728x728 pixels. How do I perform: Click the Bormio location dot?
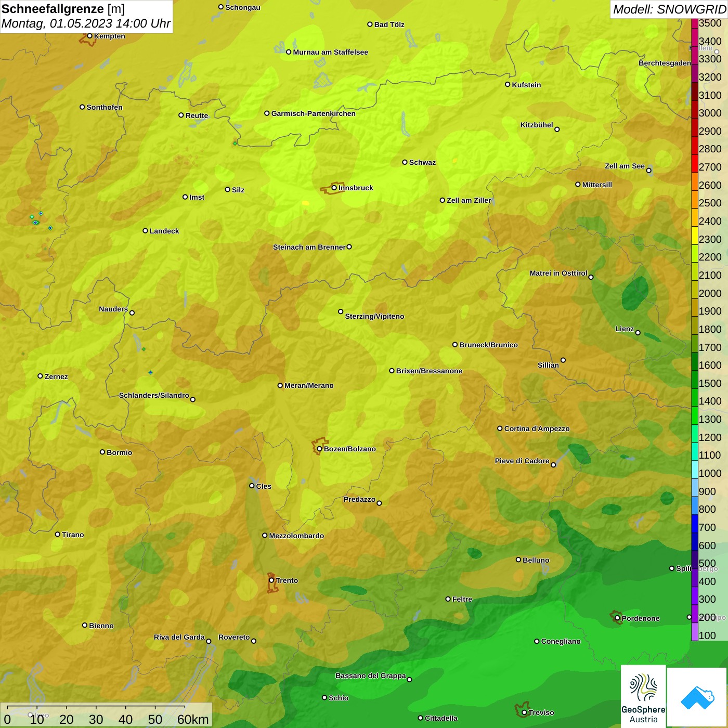(102, 452)
